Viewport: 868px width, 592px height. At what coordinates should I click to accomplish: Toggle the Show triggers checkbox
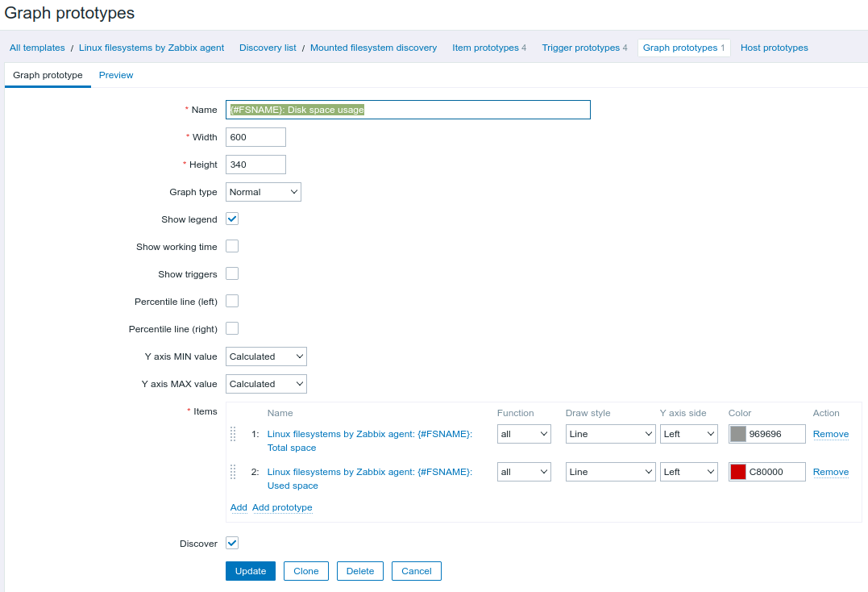pyautogui.click(x=232, y=274)
